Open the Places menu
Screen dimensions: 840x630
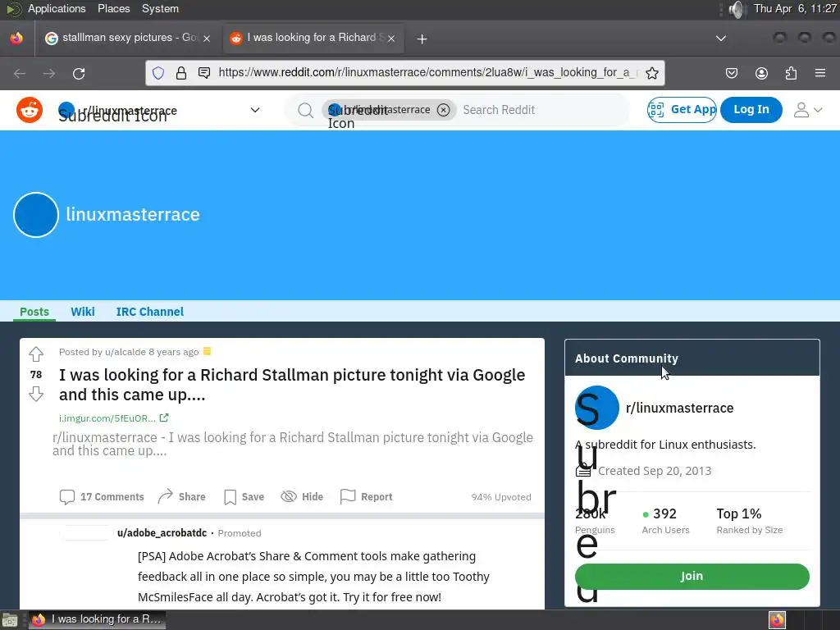[x=113, y=8]
